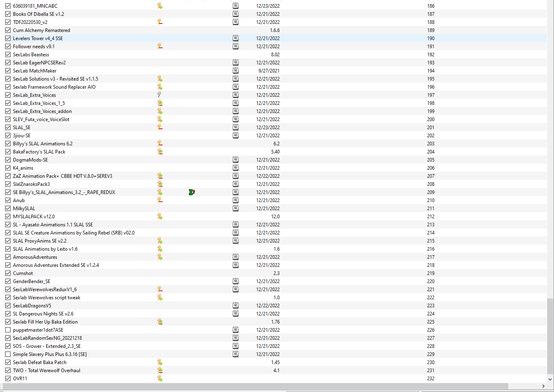Image resolution: width=554 pixels, height=392 pixels.
Task: Click the conflict lightning icon for 636039181_MNCABC
Action: 160,6
